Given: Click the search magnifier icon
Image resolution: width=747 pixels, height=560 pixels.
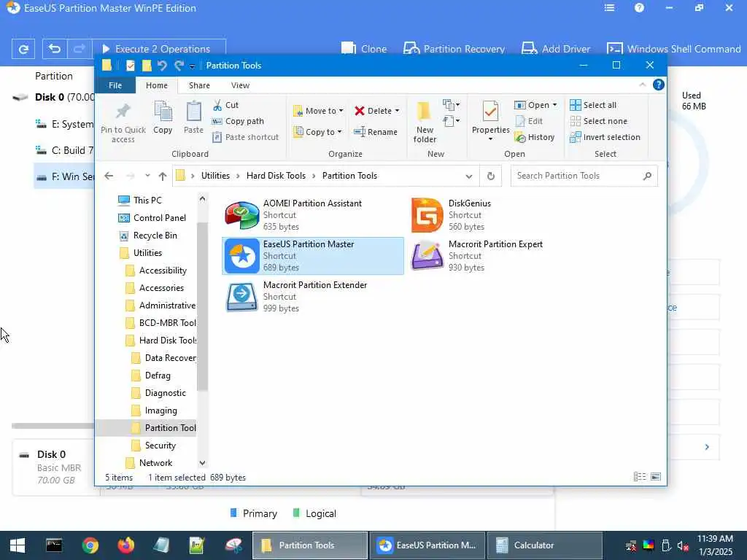Looking at the screenshot, I should click(x=647, y=176).
